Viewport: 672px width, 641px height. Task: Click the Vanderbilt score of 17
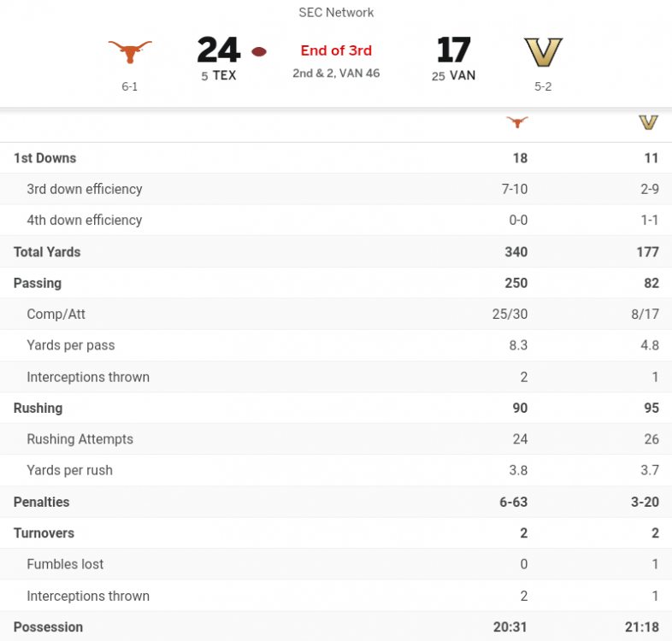(454, 50)
